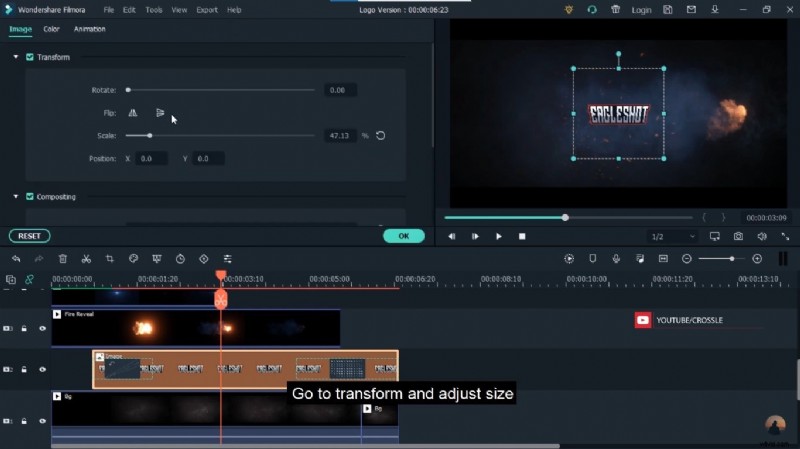Flip the image horizontally
Screen dimensions: 800x449
(x=133, y=113)
